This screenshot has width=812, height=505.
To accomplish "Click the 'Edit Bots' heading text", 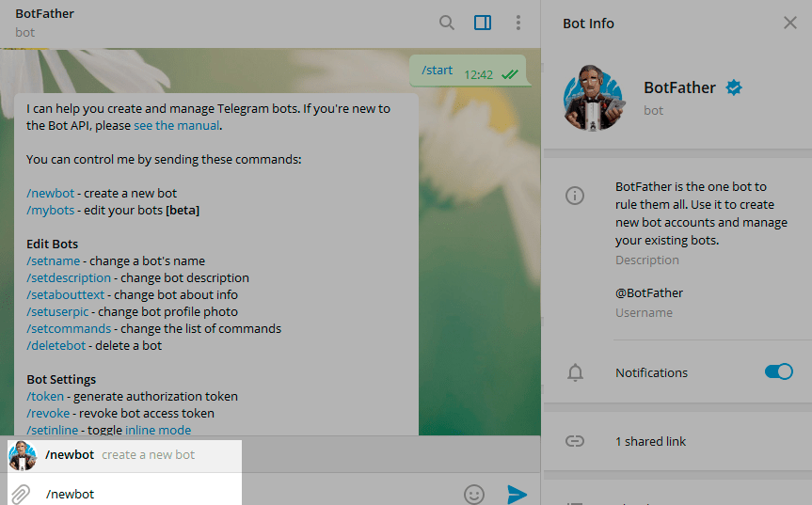I will point(53,245).
